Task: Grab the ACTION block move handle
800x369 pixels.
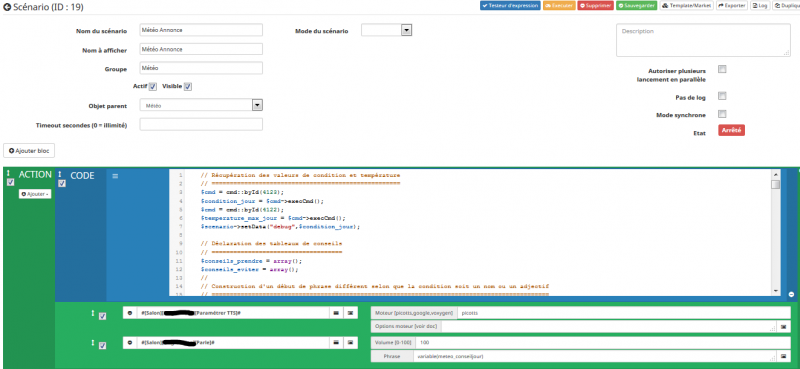Action: (9, 174)
